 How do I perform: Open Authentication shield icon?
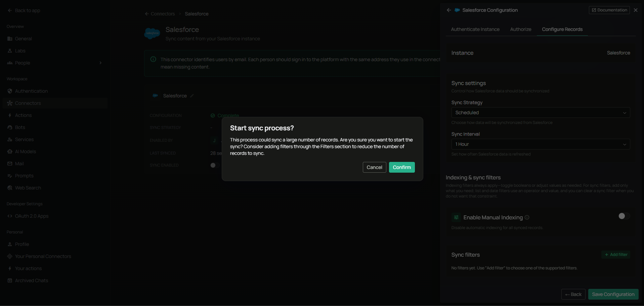(x=10, y=91)
